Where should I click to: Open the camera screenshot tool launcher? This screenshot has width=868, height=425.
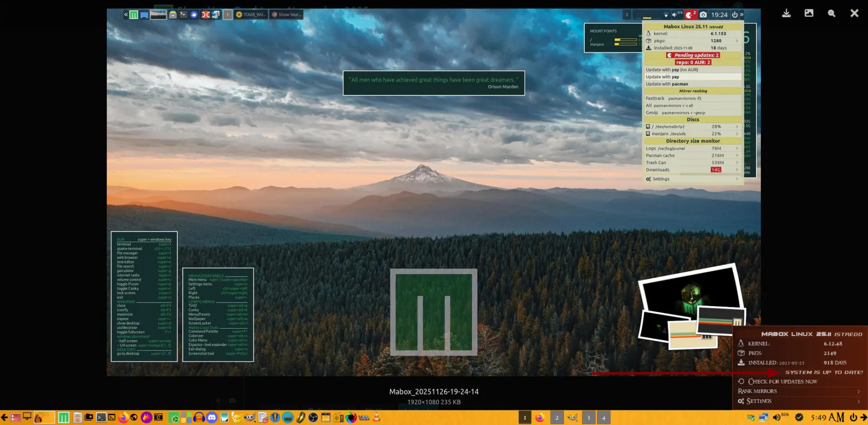tap(158, 418)
